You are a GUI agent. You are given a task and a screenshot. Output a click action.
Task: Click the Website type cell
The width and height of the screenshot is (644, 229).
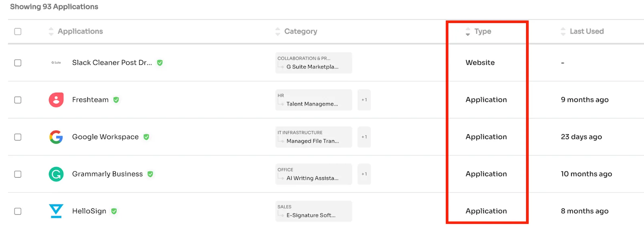point(480,63)
